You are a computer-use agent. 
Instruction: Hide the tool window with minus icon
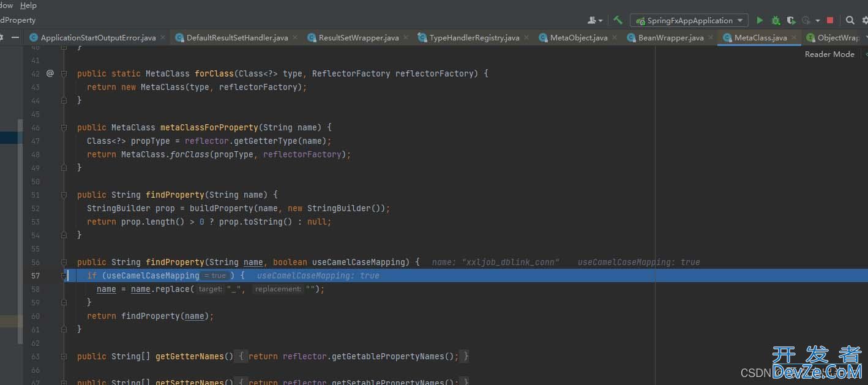pos(15,37)
